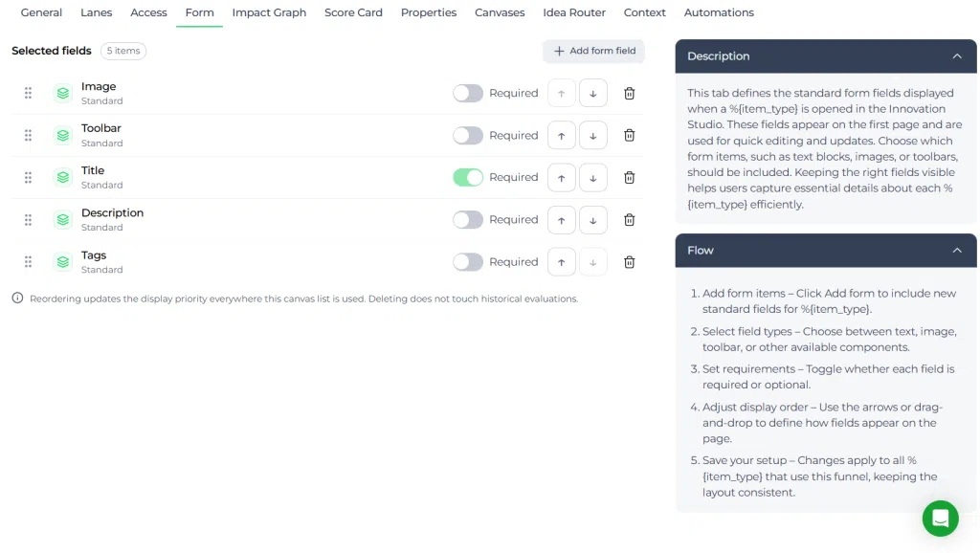This screenshot has height=553, width=980.
Task: Open the chat support bubble
Action: tap(940, 518)
